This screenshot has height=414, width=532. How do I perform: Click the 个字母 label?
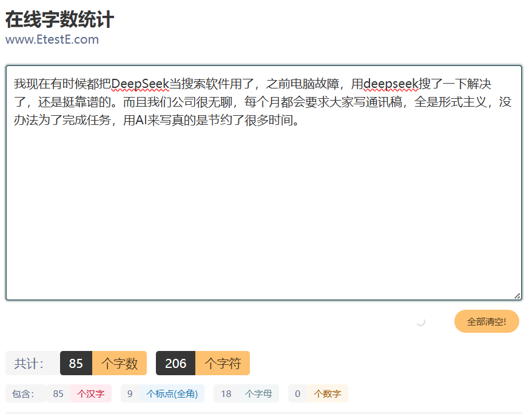coord(258,393)
